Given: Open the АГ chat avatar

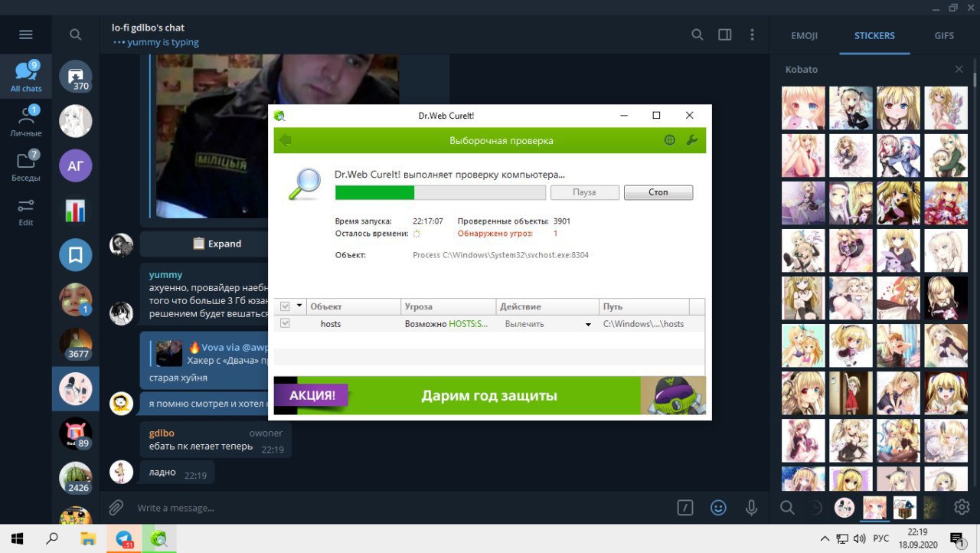Looking at the screenshot, I should (76, 165).
